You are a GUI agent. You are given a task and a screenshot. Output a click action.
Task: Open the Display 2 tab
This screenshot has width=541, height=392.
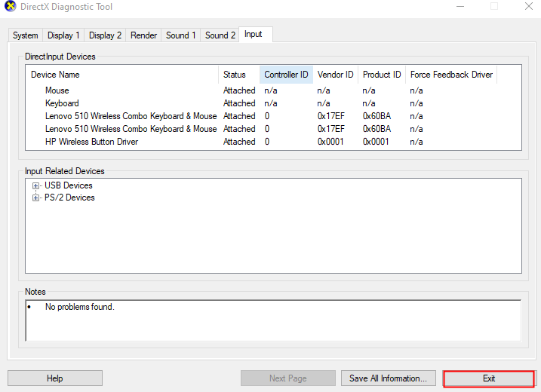(105, 35)
